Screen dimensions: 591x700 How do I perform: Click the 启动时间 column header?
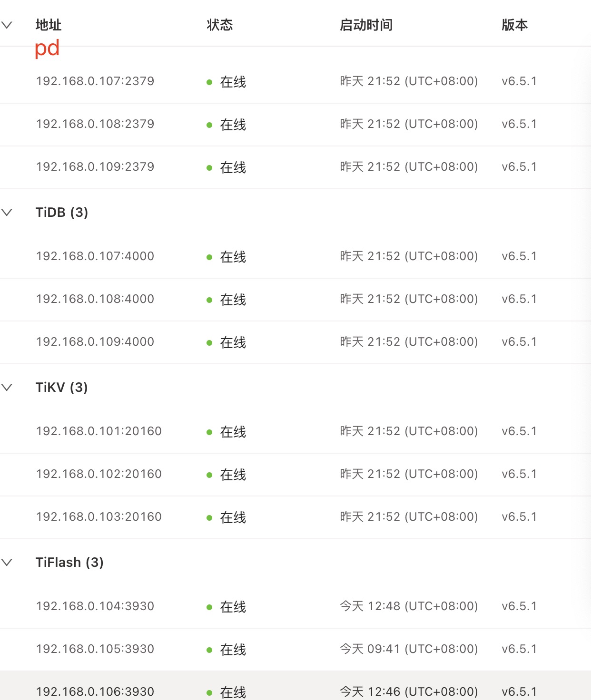(366, 25)
